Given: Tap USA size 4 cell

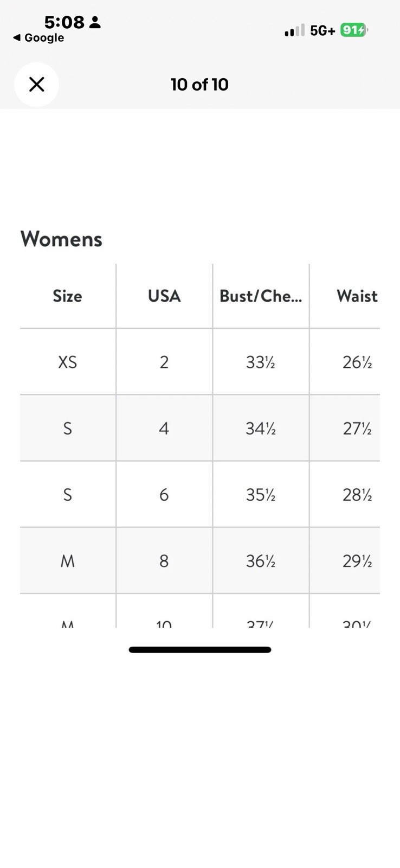Looking at the screenshot, I should (164, 429).
